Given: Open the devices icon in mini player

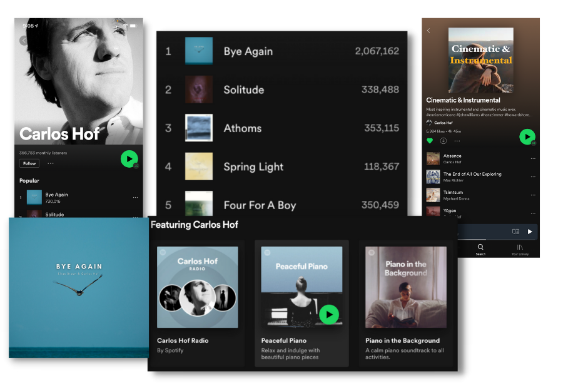Looking at the screenshot, I should (515, 232).
